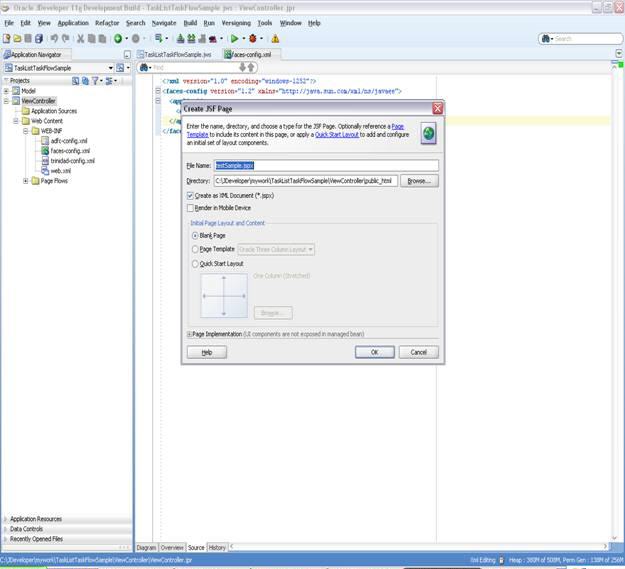Click the Find next down-arrow icon
The height and width of the screenshot is (569, 625).
tap(242, 67)
